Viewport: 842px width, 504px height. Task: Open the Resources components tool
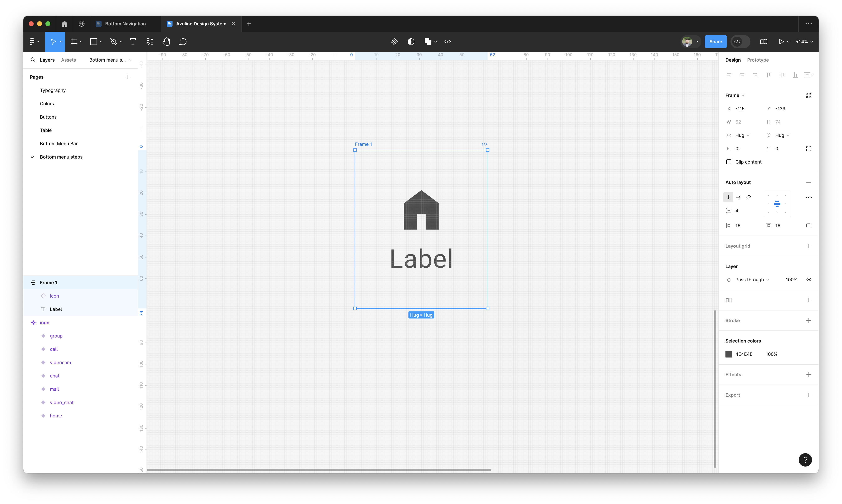coord(150,42)
